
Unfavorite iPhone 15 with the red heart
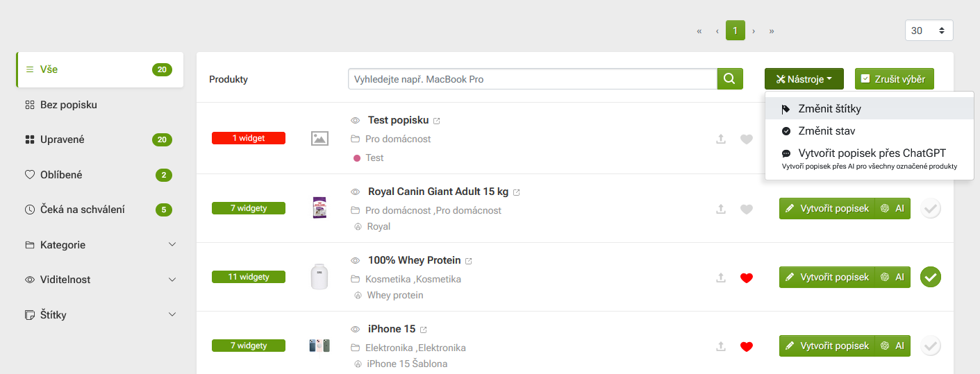tap(747, 346)
